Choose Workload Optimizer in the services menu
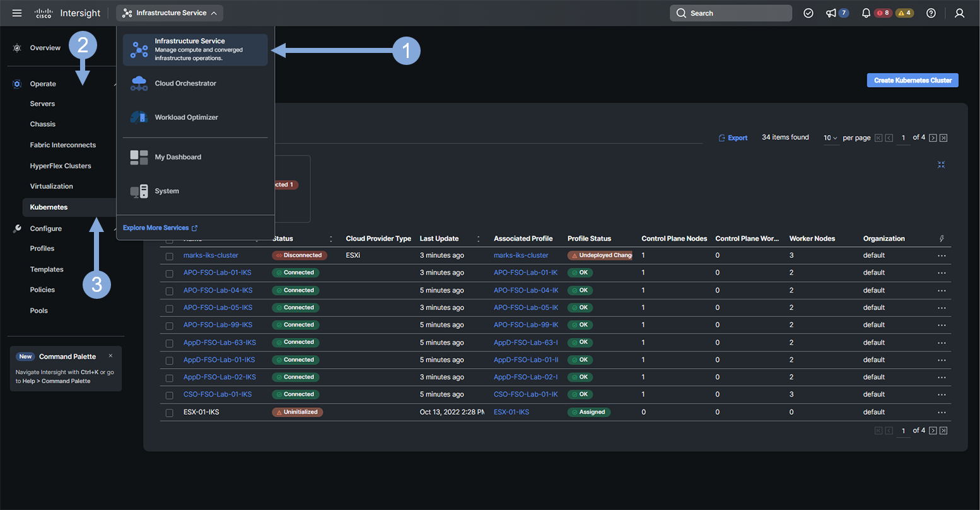Viewport: 980px width, 510px height. 195,117
